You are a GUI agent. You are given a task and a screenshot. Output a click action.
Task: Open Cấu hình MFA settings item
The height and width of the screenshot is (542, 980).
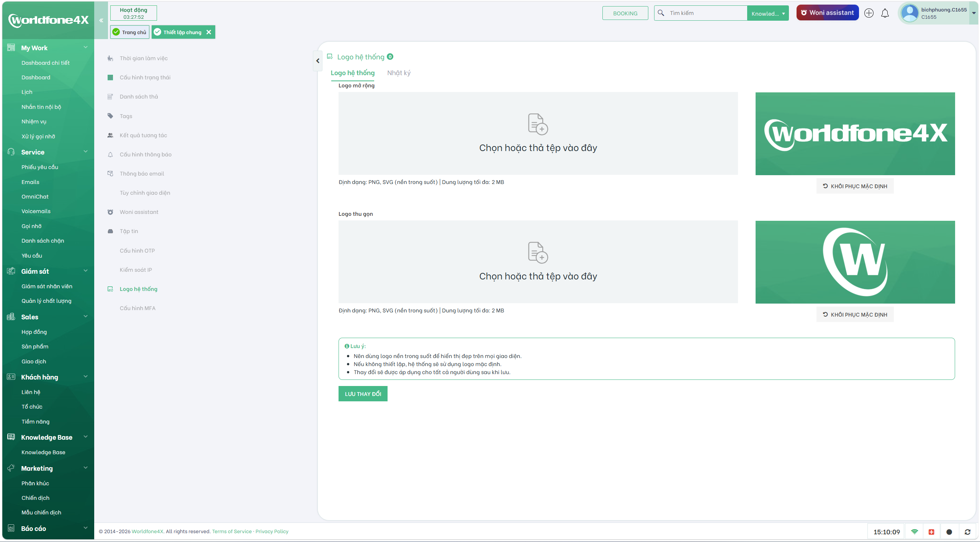[137, 308]
